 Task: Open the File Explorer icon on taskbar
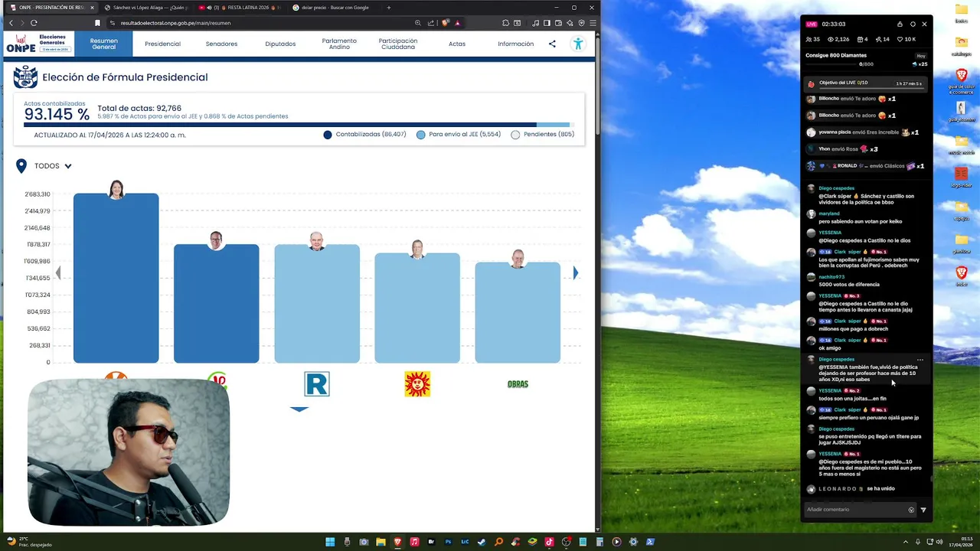click(381, 542)
